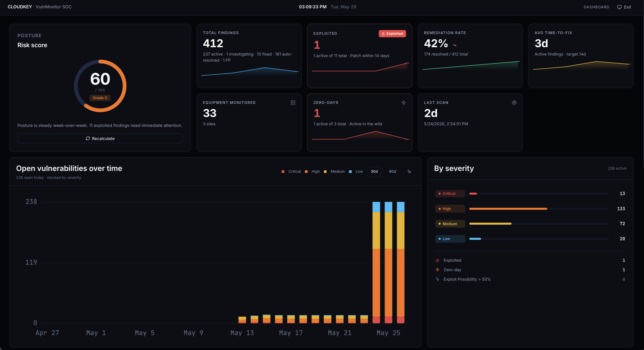Click the pulse icon beside Exploit Possibility
The height and width of the screenshot is (350, 644).
[438, 279]
